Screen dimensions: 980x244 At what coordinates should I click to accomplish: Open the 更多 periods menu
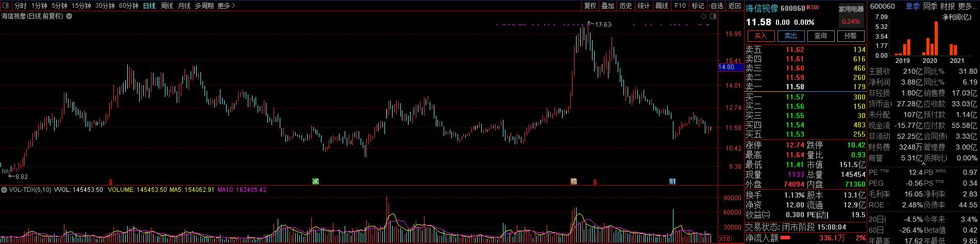226,6
